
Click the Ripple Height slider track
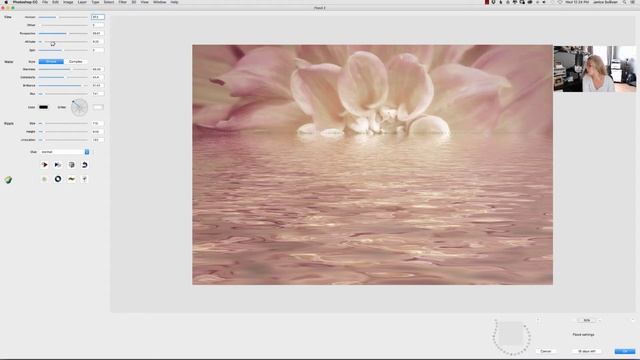coord(63,132)
